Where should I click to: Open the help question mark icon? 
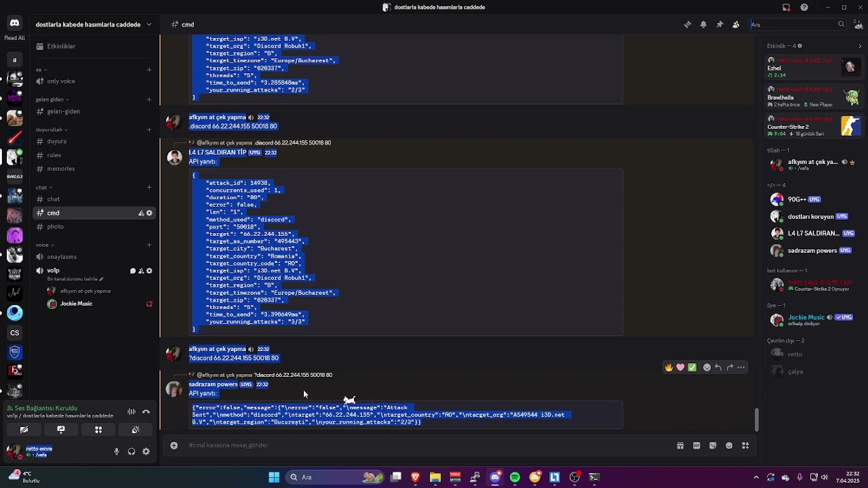click(x=804, y=7)
